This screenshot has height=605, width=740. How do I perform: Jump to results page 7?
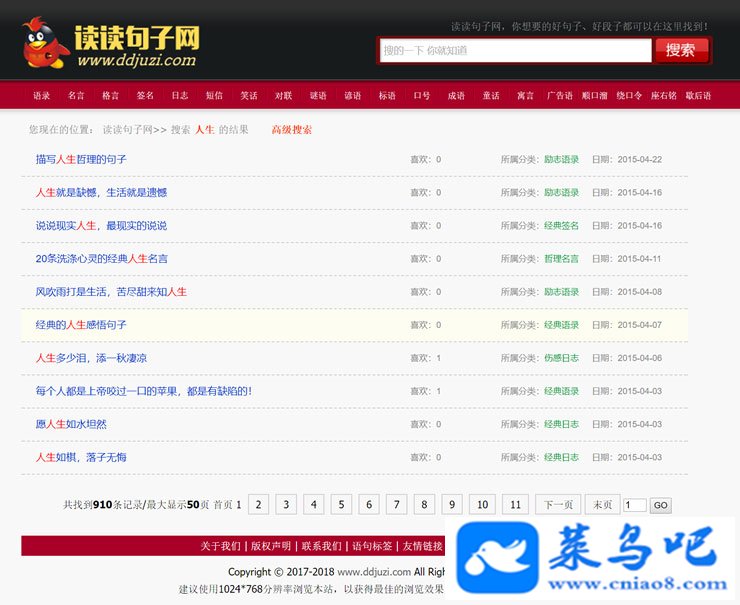coord(396,504)
